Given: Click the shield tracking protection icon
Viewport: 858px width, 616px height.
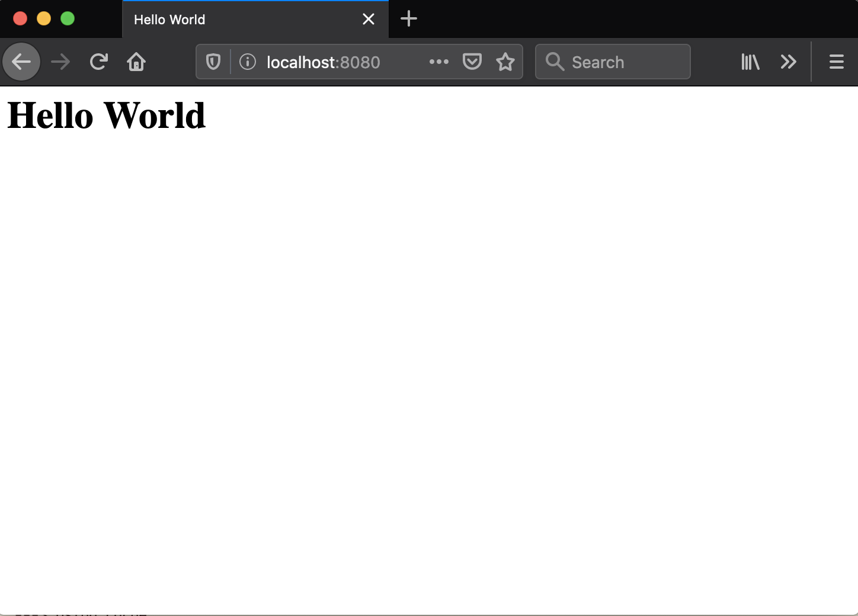Looking at the screenshot, I should pos(213,62).
